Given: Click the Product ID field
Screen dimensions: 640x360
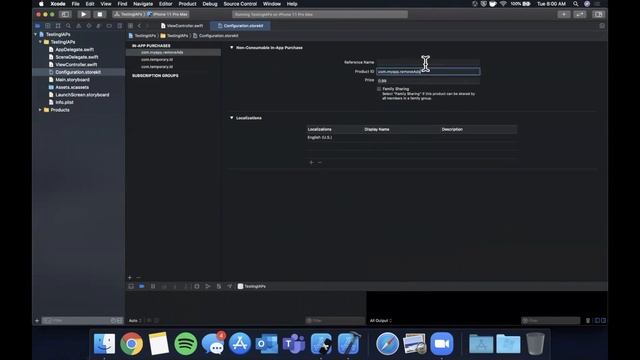Looking at the screenshot, I should [x=428, y=71].
